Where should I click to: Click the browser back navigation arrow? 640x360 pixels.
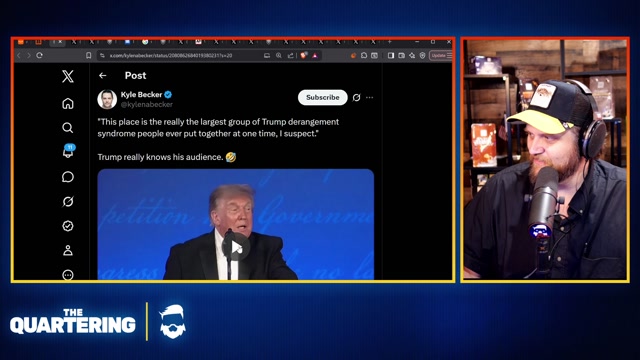[x=19, y=56]
